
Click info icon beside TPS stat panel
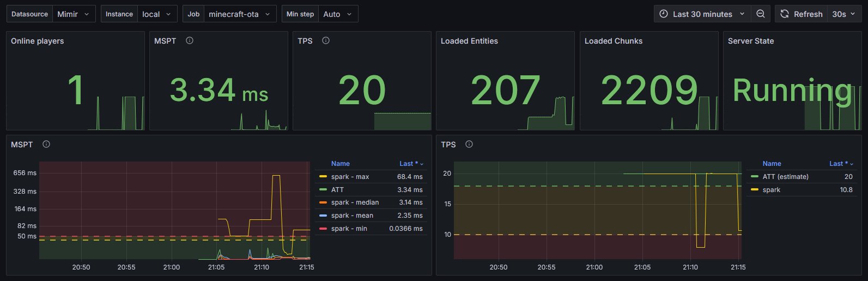click(x=326, y=40)
